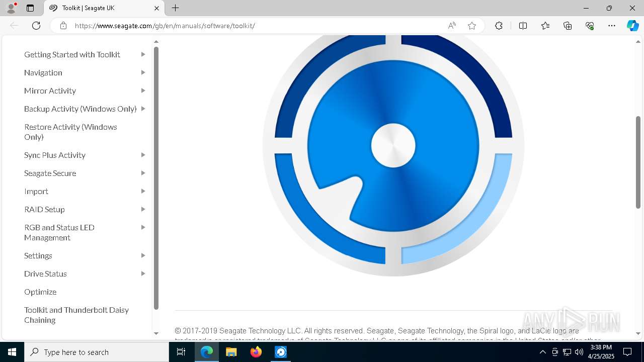
Task: Open the Windows Start menu
Action: coord(12,352)
